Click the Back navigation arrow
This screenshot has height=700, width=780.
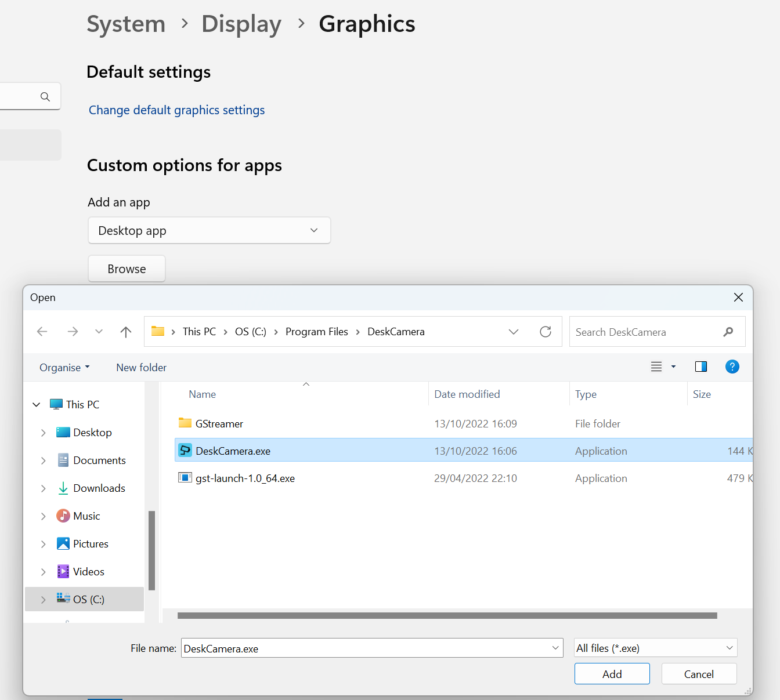click(42, 332)
